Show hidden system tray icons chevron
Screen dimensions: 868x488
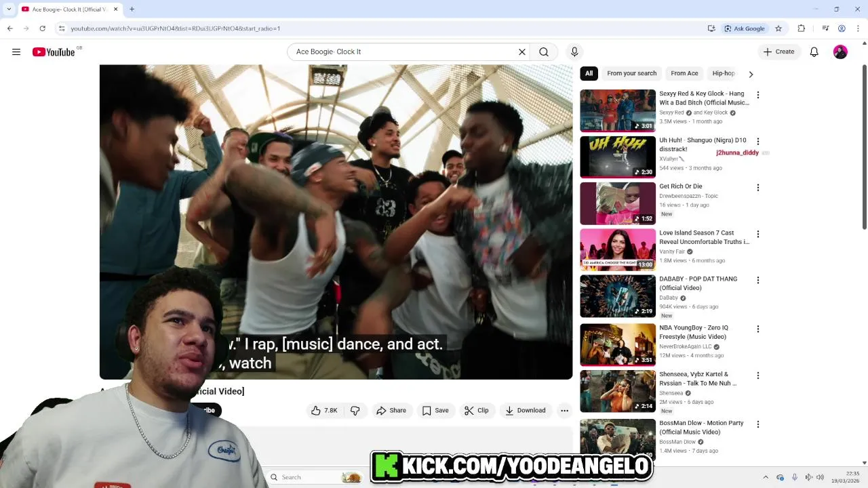click(766, 477)
